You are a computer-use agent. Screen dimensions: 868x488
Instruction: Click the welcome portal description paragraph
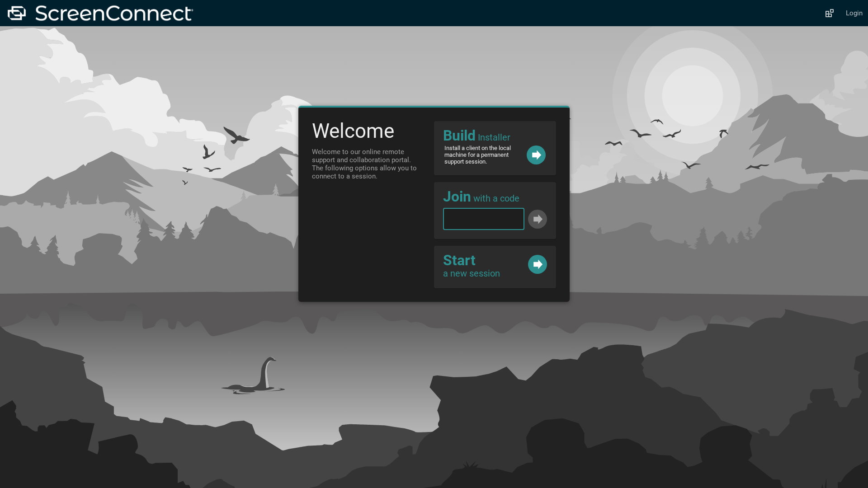click(x=364, y=164)
